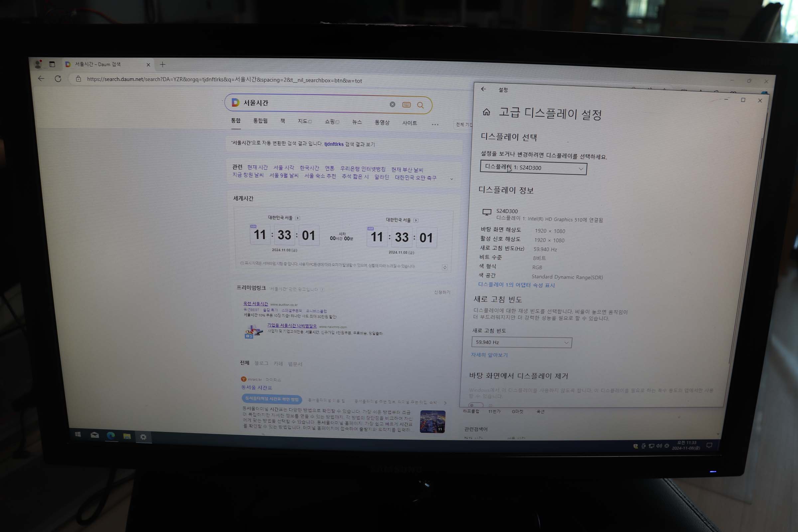The width and height of the screenshot is (798, 532).
Task: Switch to the 쇼핑 search tab
Action: pos(332,121)
